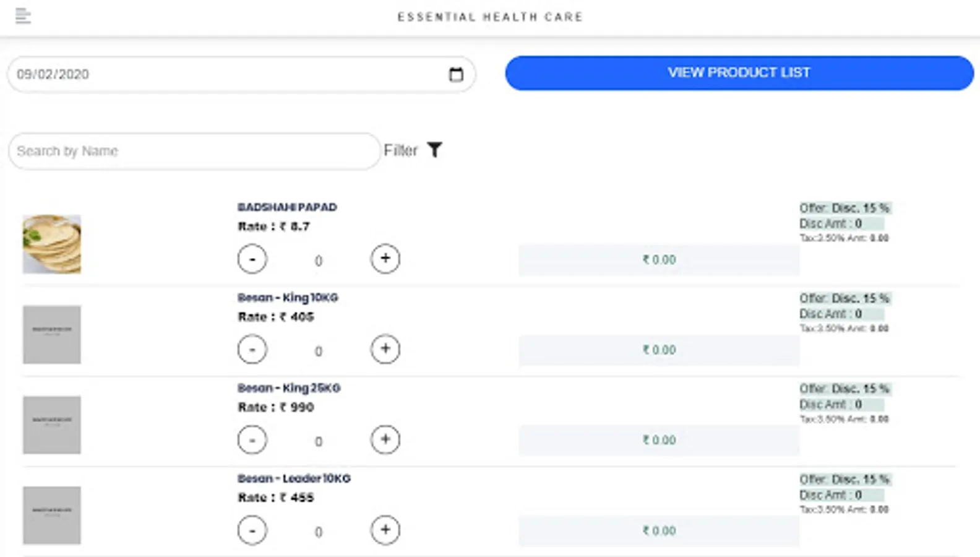
Task: Open the Besan - Leader 10KG thumbnail
Action: click(52, 515)
